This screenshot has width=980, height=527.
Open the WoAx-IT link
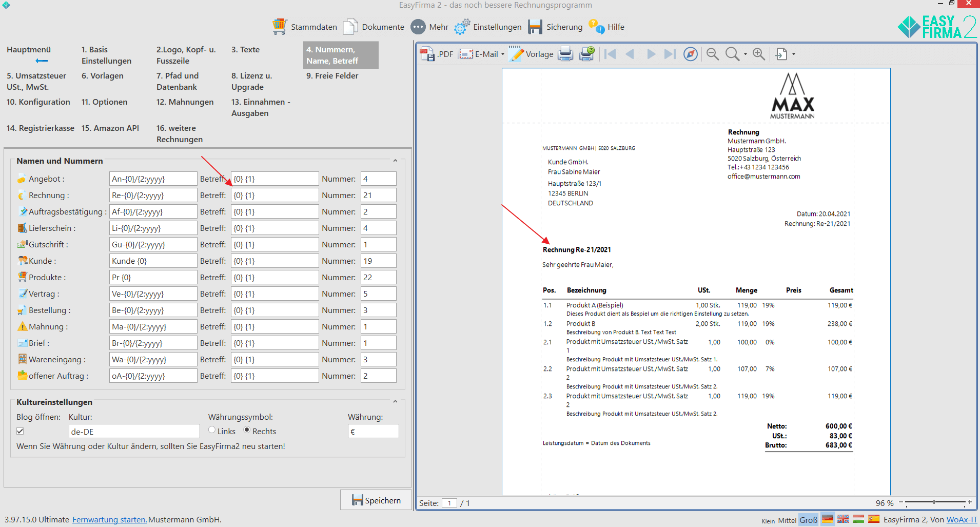point(962,519)
